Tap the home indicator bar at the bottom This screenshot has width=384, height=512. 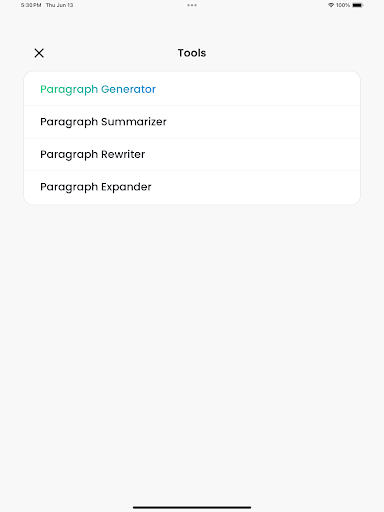[192, 507]
